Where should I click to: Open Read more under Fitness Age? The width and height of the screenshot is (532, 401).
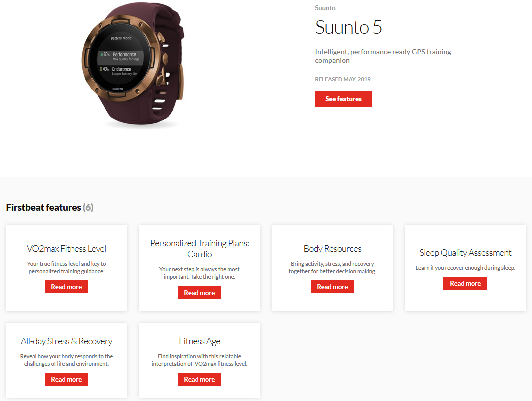(199, 379)
